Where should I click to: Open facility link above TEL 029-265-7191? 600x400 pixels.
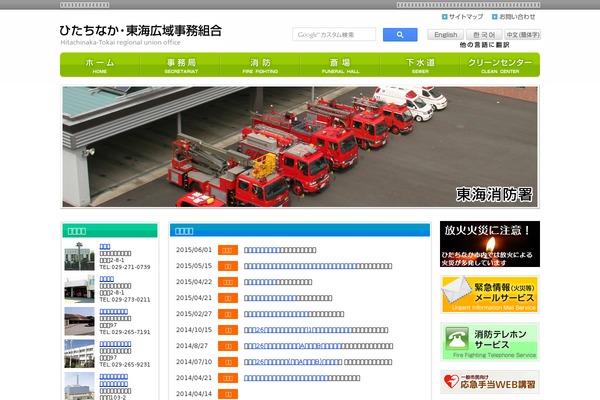114,312
